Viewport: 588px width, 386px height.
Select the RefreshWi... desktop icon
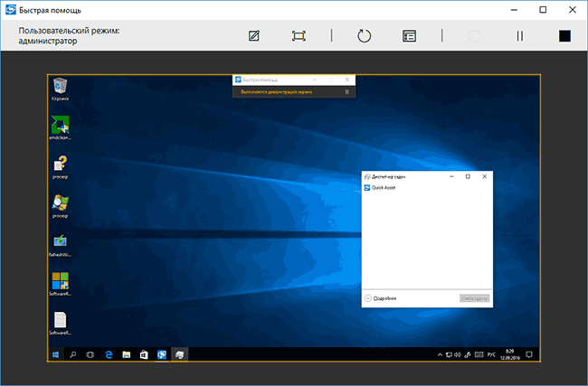click(x=60, y=246)
